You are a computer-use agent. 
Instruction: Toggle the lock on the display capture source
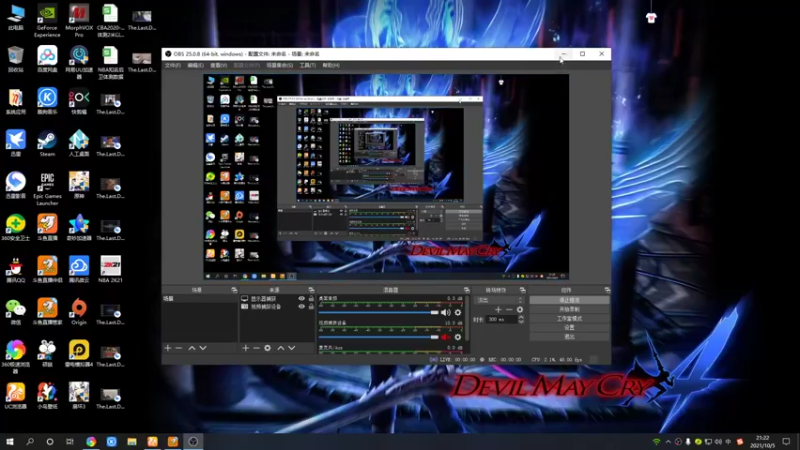(x=311, y=298)
